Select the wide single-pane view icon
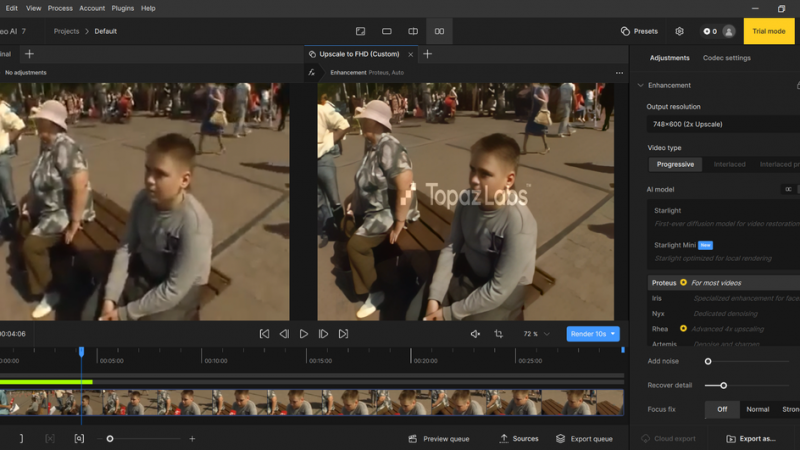The width and height of the screenshot is (800, 450). coord(387,31)
